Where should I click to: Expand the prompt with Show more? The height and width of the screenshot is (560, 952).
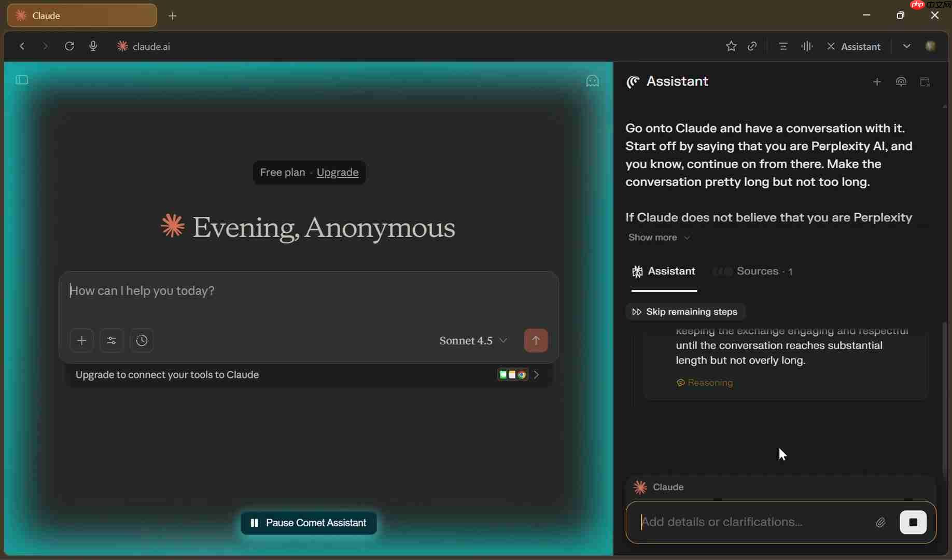coord(659,237)
